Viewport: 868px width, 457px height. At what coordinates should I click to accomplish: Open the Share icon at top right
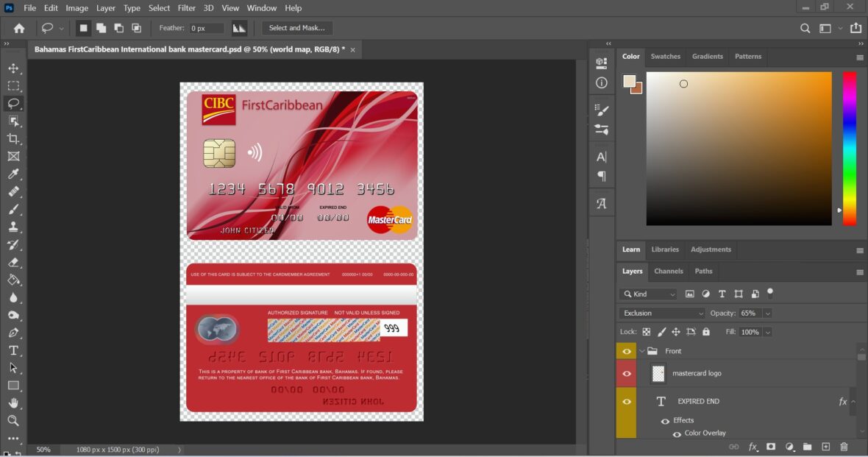855,28
